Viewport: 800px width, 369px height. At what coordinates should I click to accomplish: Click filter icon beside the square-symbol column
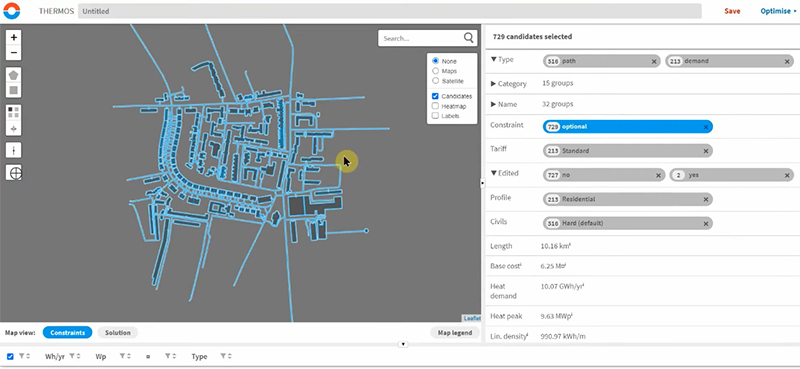click(x=167, y=356)
